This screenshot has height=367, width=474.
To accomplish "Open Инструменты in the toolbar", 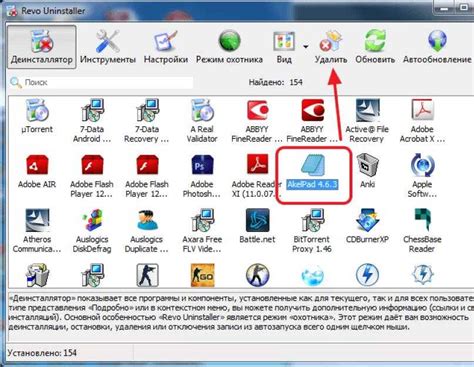I will pos(108,47).
